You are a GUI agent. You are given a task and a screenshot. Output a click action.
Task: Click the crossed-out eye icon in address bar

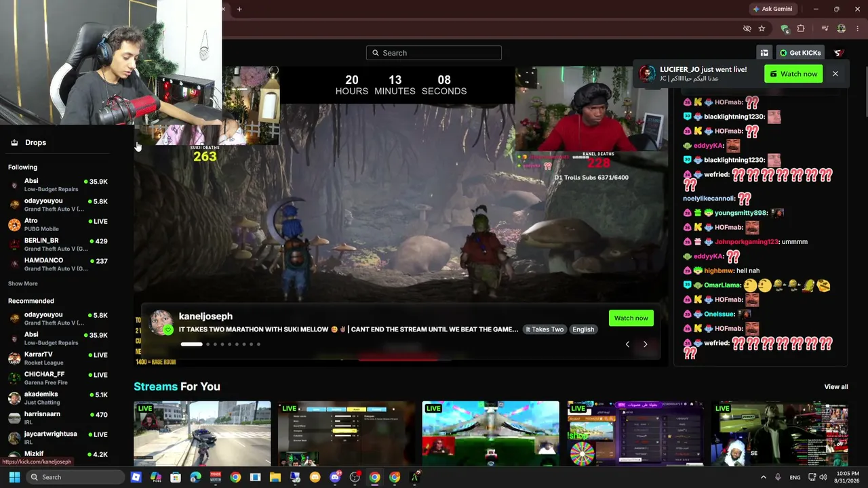pyautogui.click(x=747, y=28)
